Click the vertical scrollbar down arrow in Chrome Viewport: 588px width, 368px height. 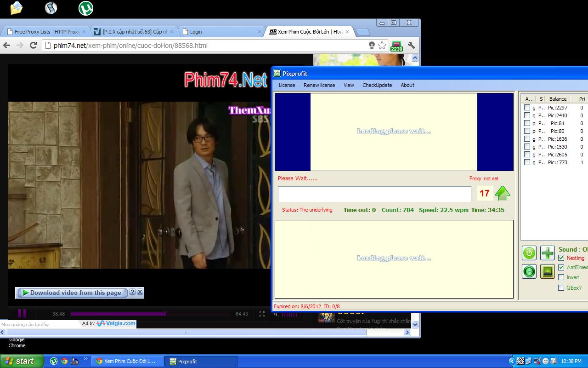(x=415, y=324)
